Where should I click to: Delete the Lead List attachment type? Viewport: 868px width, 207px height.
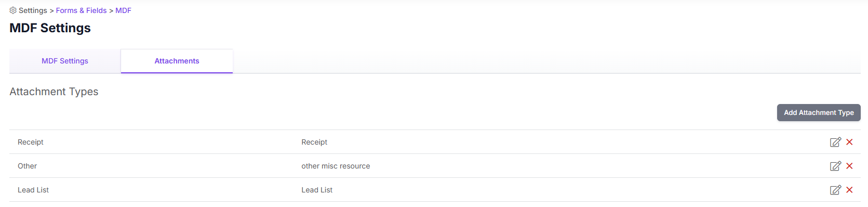(x=849, y=190)
